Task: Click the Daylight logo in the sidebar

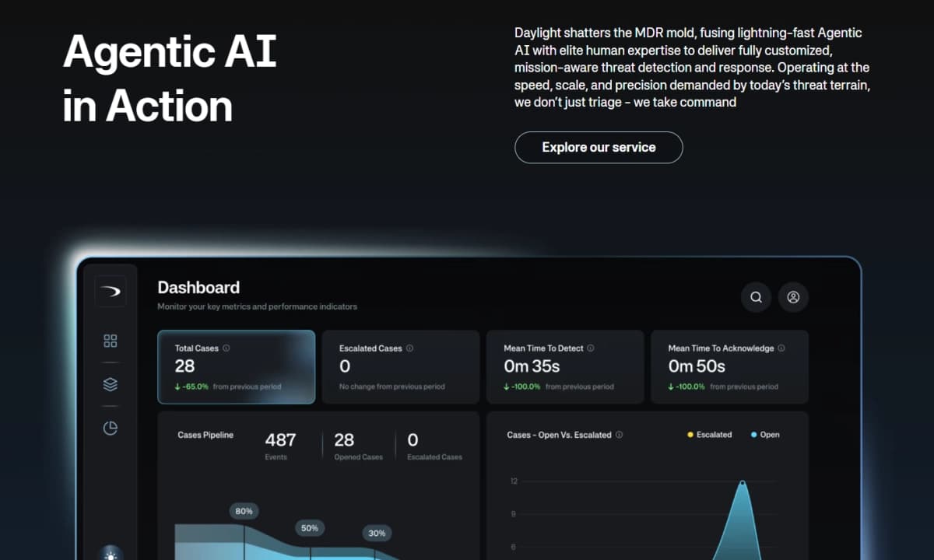Action: (x=110, y=291)
